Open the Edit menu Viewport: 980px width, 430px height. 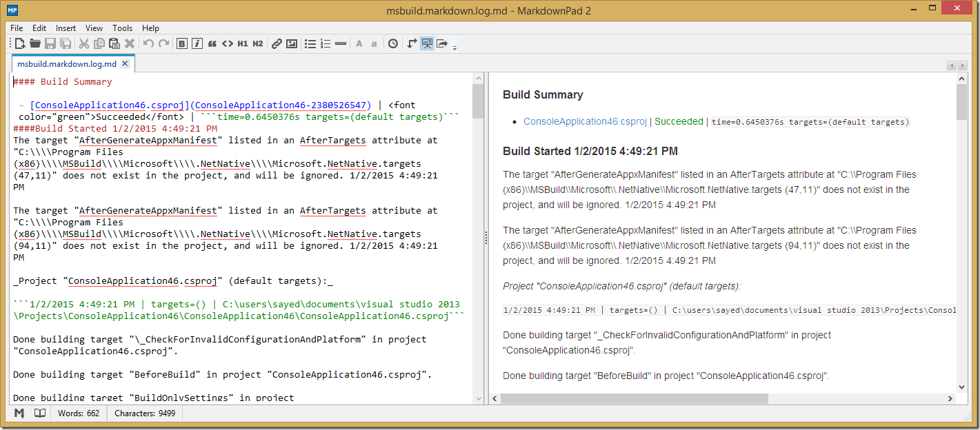39,28
